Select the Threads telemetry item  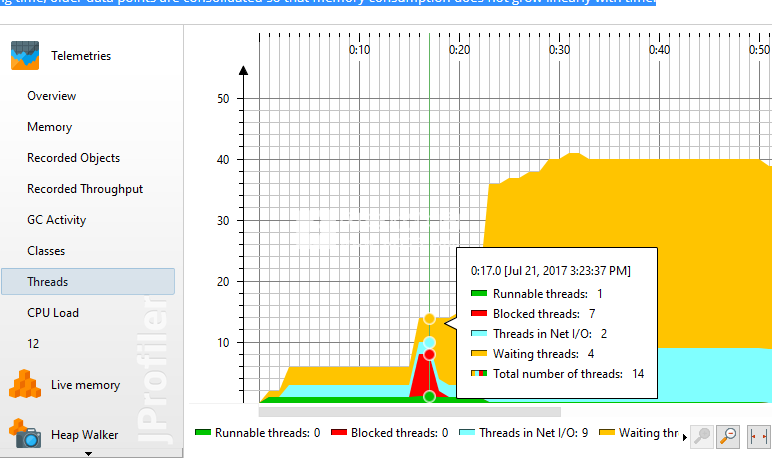[88, 282]
